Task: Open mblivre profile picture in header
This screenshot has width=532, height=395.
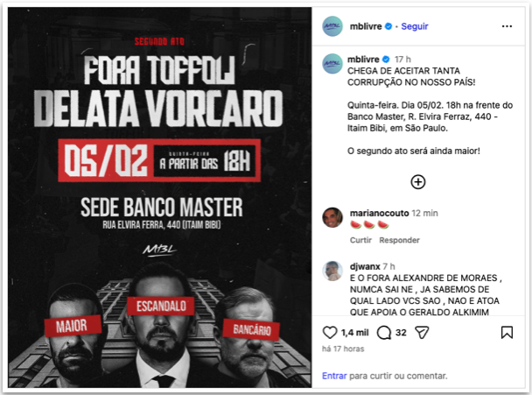Action: pyautogui.click(x=332, y=26)
